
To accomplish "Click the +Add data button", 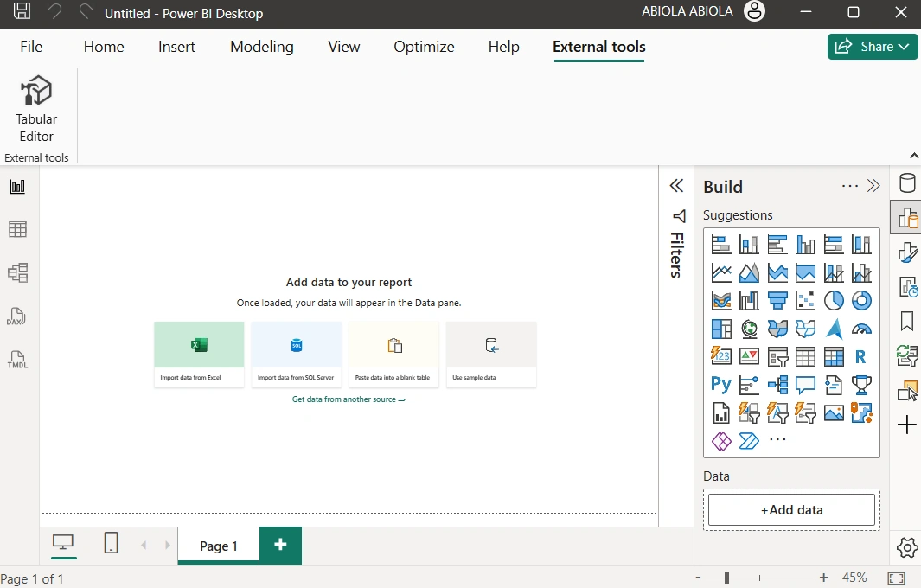I will [792, 510].
